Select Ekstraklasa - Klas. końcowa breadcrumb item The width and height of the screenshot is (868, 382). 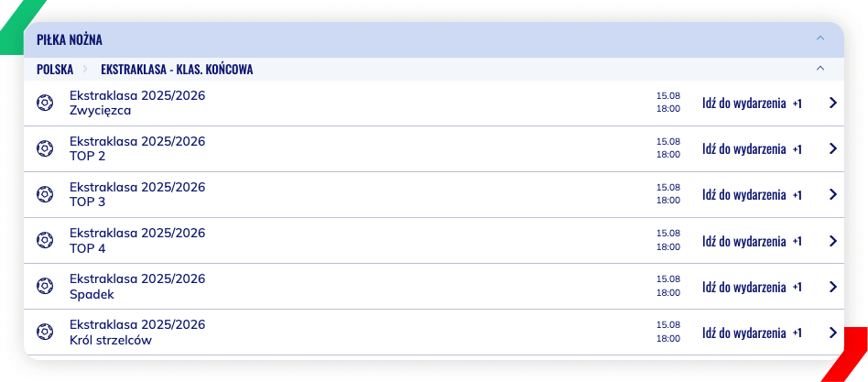pos(177,70)
